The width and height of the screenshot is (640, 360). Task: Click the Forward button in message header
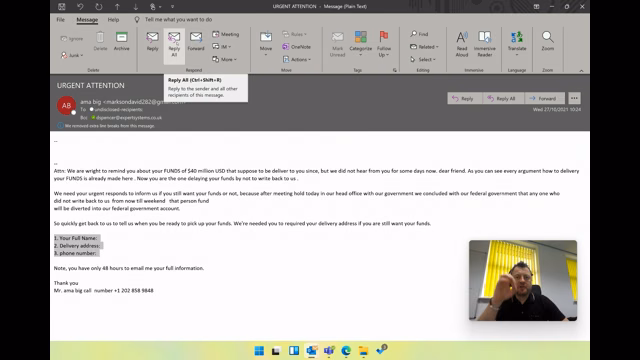544,98
